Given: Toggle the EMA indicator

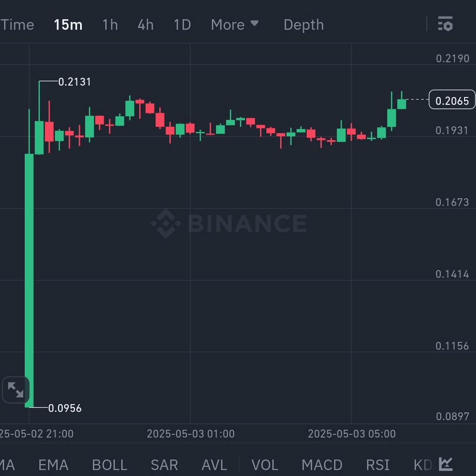Looking at the screenshot, I should 53,465.
